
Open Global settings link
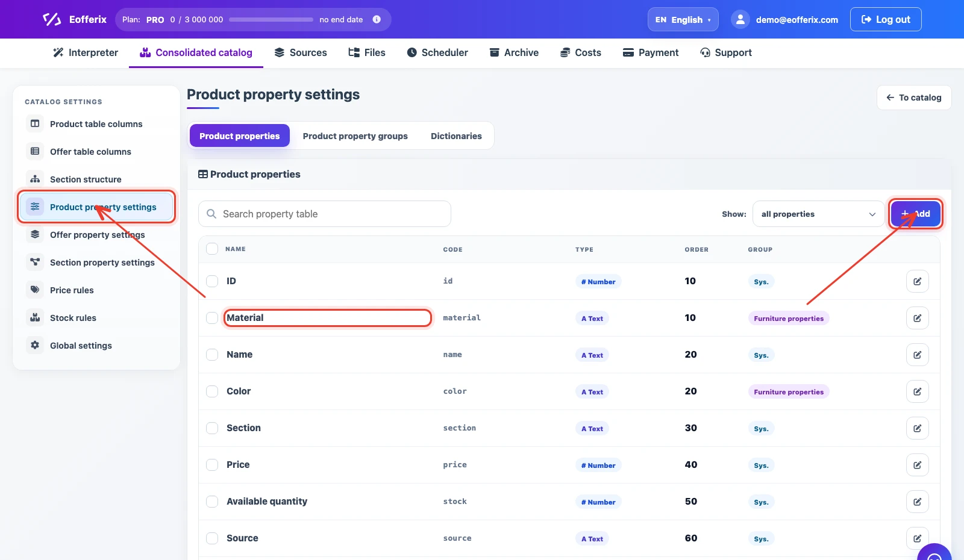(x=81, y=346)
